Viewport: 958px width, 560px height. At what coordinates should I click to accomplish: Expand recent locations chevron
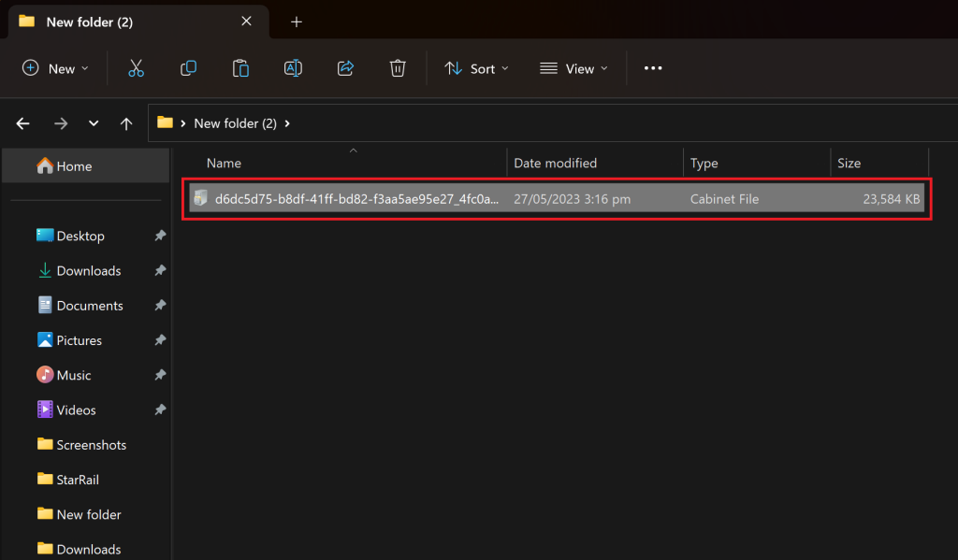click(x=94, y=123)
